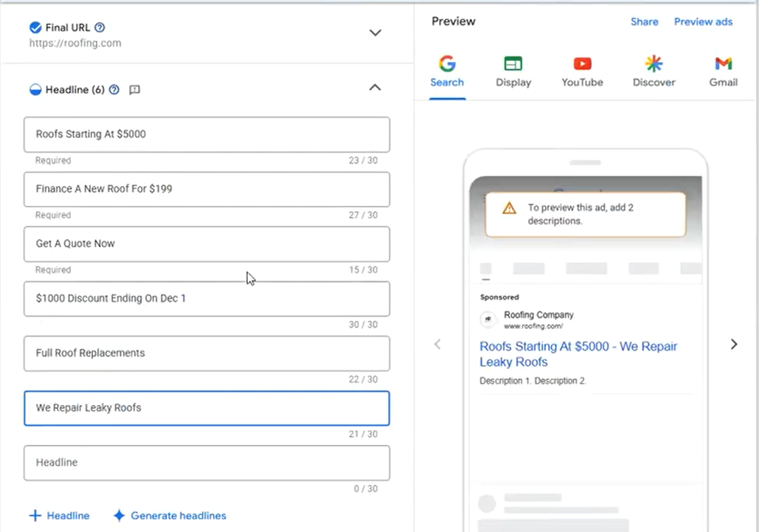Click the warning triangle icon in preview

(x=509, y=208)
